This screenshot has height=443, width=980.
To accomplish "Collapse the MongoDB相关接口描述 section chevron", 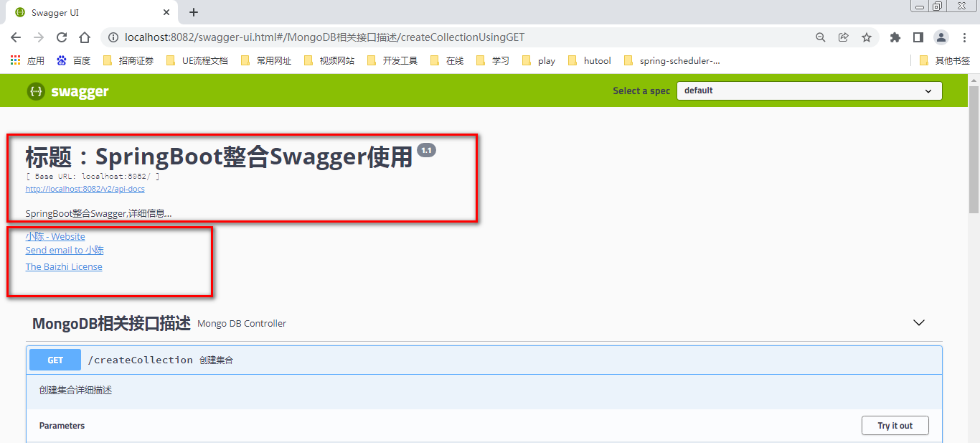I will [919, 323].
